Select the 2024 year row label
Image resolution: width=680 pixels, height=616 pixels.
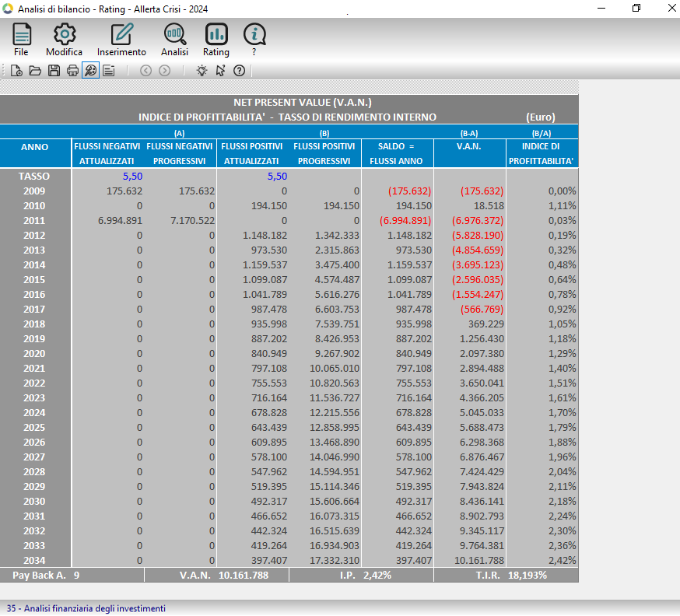click(x=34, y=413)
